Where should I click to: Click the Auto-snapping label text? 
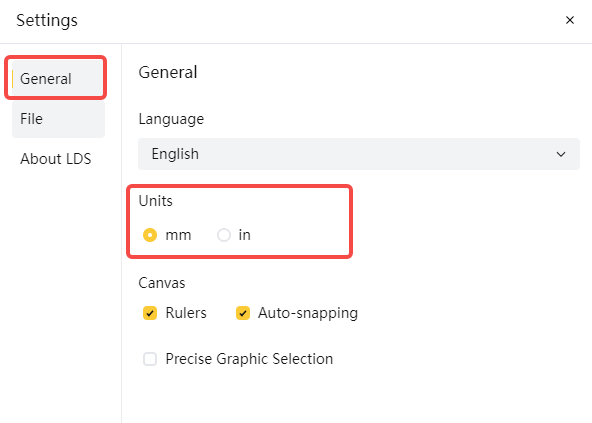[308, 313]
